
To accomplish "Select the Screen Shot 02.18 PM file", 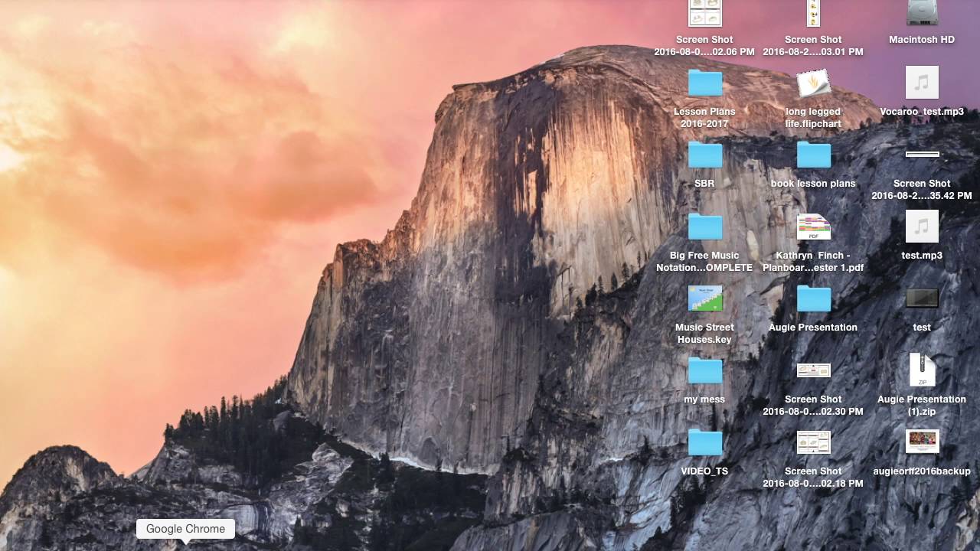I will pyautogui.click(x=813, y=442).
